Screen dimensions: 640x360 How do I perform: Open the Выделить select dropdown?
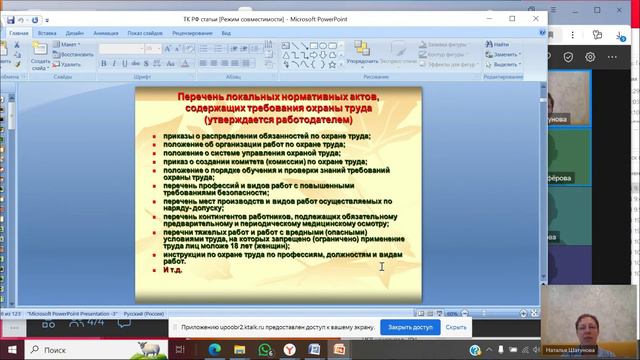click(503, 64)
